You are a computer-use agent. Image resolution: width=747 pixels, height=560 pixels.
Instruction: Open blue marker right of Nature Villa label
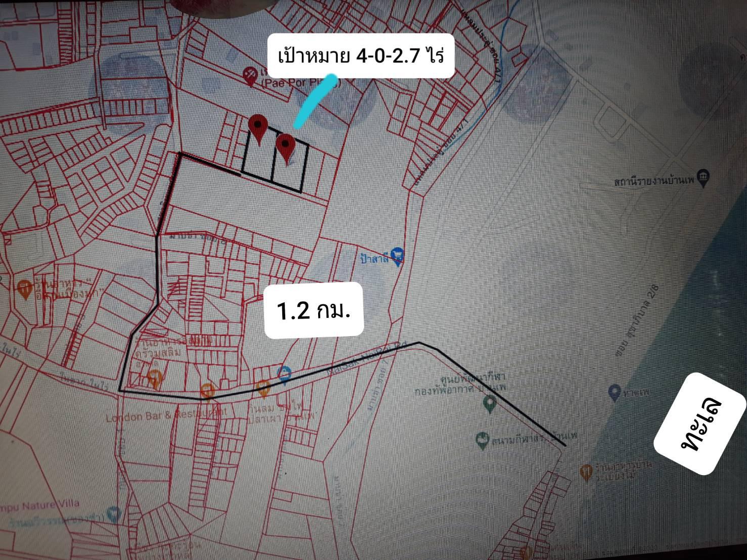pos(115,514)
